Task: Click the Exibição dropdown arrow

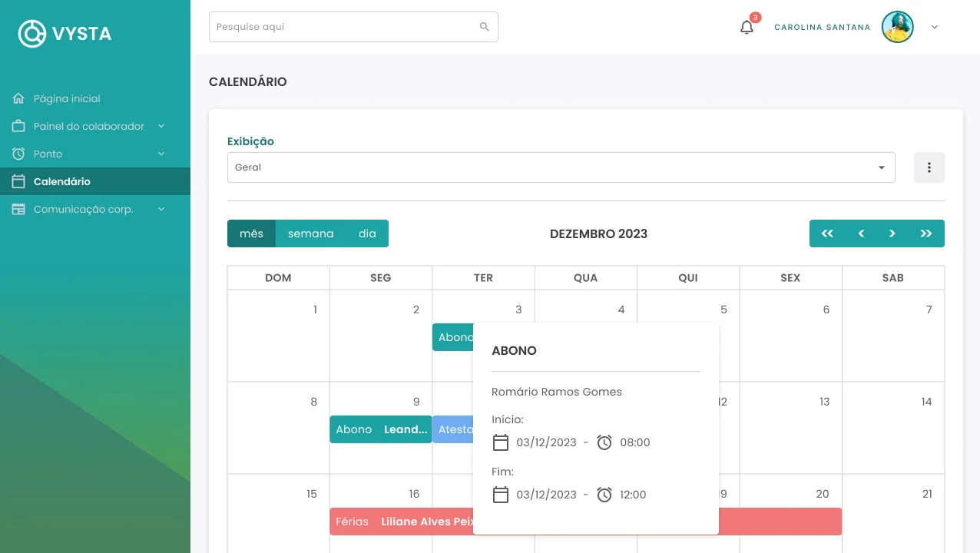Action: point(882,167)
